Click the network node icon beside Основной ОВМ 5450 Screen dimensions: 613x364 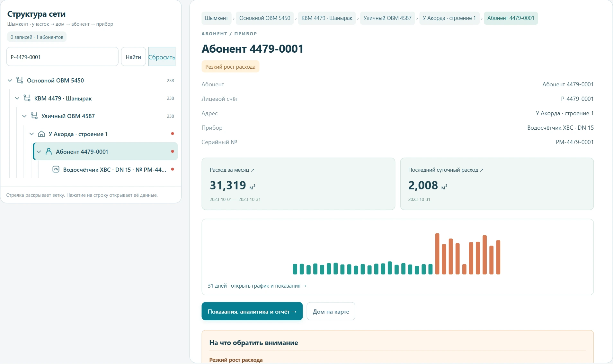click(20, 80)
